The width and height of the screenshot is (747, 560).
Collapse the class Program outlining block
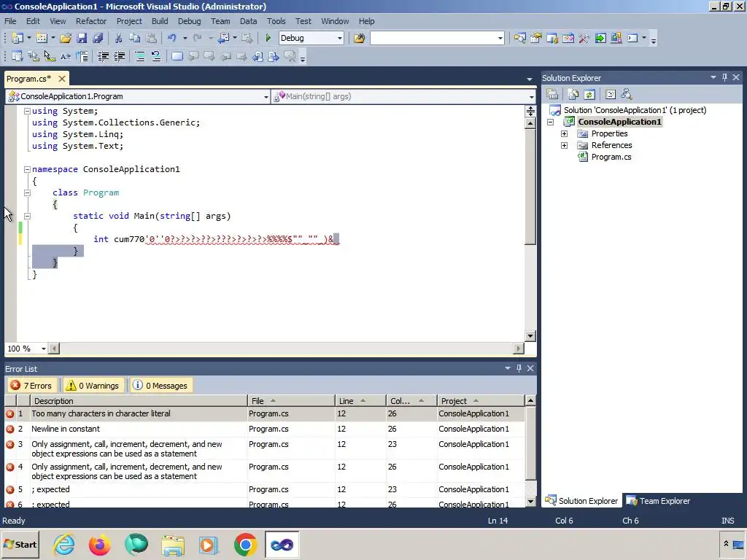tap(27, 192)
